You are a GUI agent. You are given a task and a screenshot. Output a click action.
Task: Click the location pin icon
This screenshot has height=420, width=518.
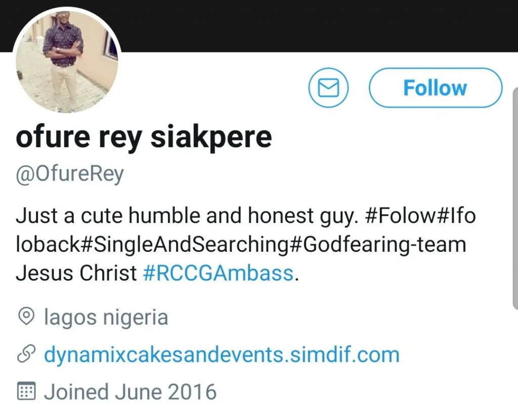26,317
